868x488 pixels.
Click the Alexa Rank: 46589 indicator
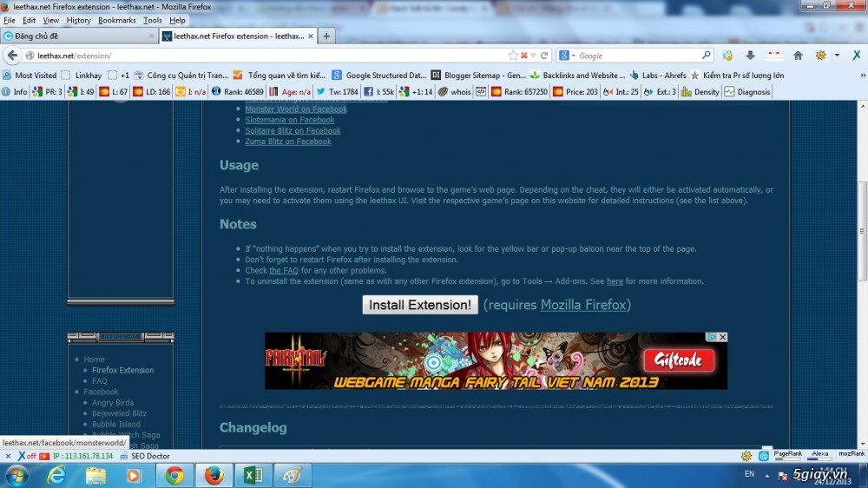(x=237, y=92)
